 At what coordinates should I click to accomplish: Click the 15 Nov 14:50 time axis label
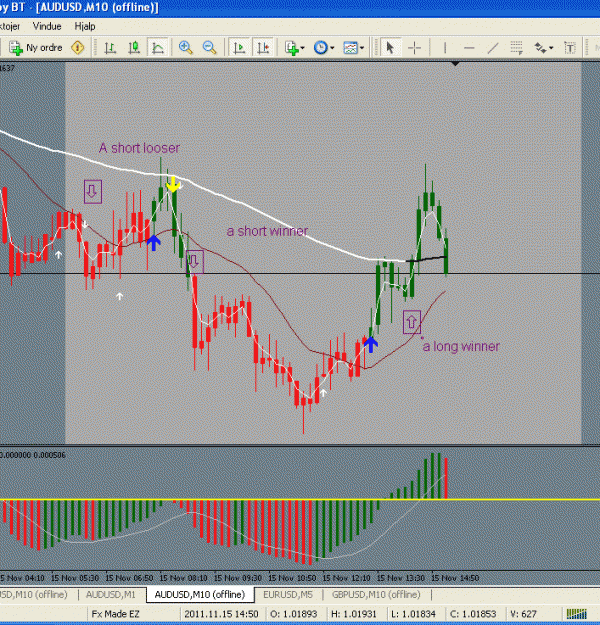click(x=455, y=578)
